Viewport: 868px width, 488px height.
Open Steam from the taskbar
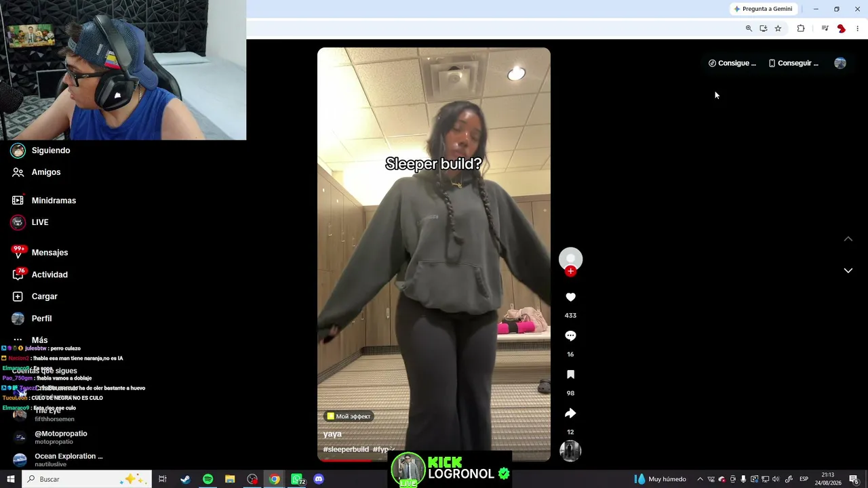click(185, 479)
